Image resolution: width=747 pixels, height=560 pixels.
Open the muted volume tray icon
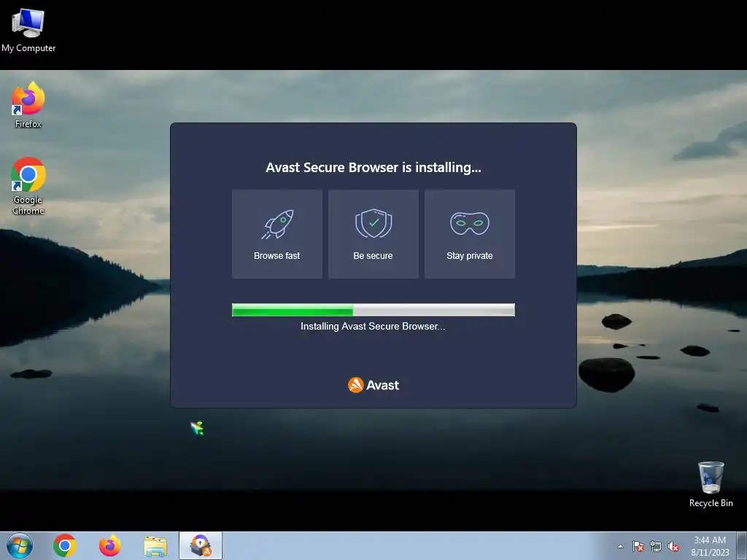click(673, 546)
